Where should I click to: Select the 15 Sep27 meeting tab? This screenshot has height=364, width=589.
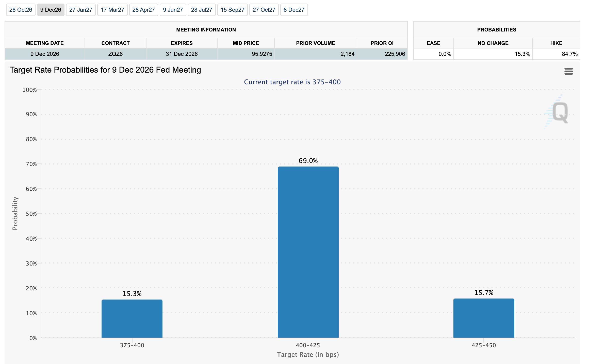pyautogui.click(x=233, y=10)
